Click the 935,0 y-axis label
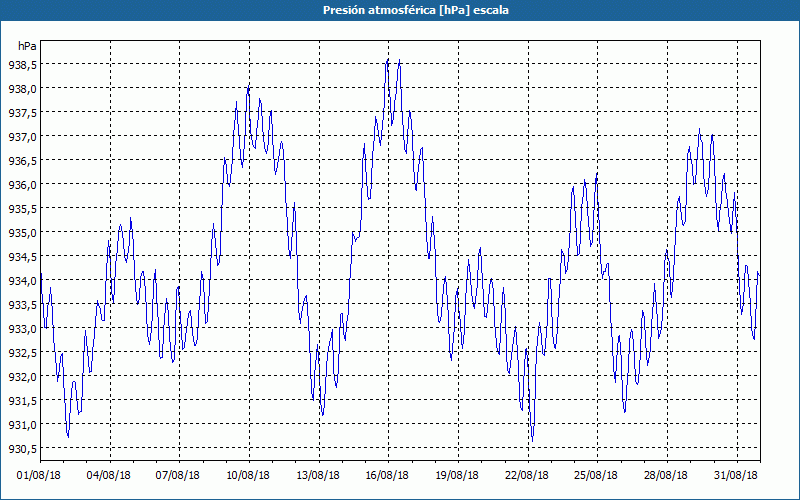This screenshot has height=500, width=800. pos(22,233)
